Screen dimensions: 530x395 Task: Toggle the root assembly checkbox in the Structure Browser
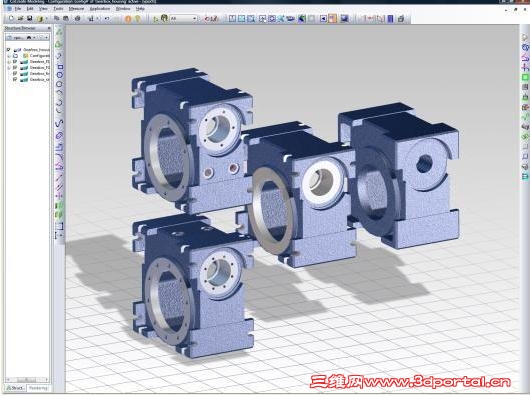(9, 50)
